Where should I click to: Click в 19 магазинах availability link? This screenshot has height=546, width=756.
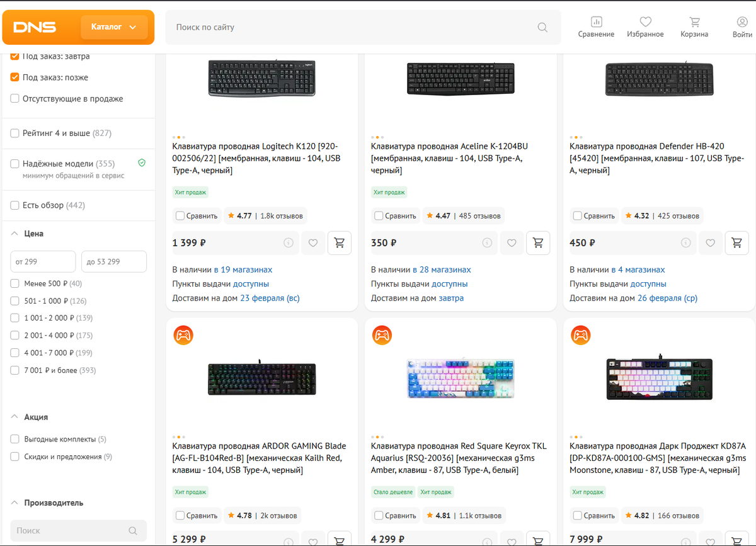point(243,270)
